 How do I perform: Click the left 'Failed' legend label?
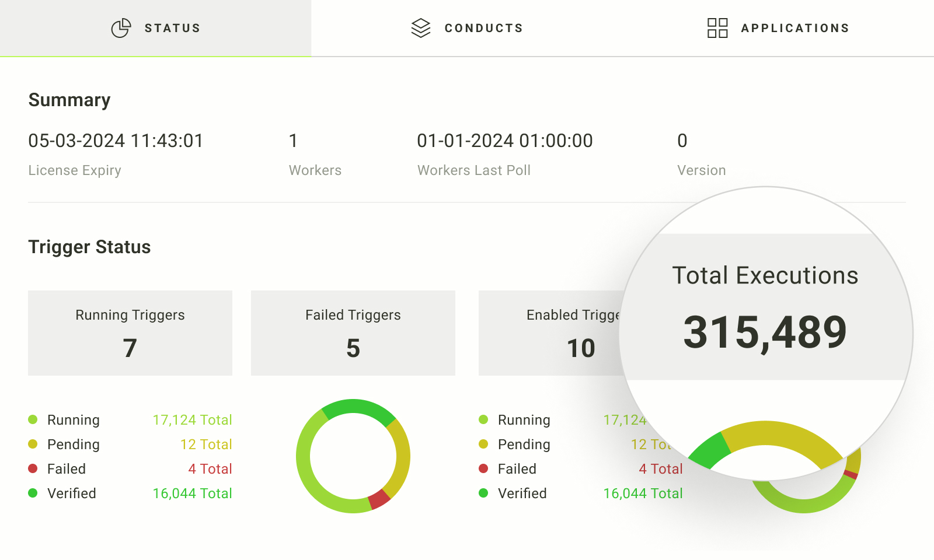click(67, 469)
